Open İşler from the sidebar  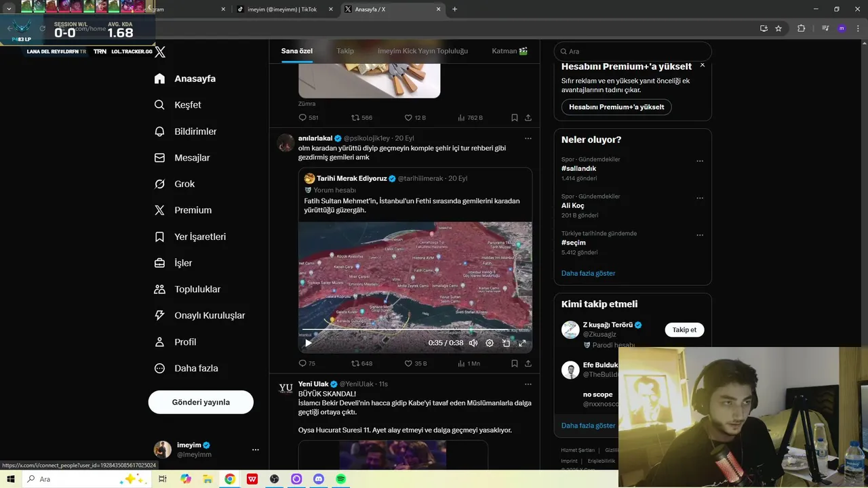(x=173, y=263)
